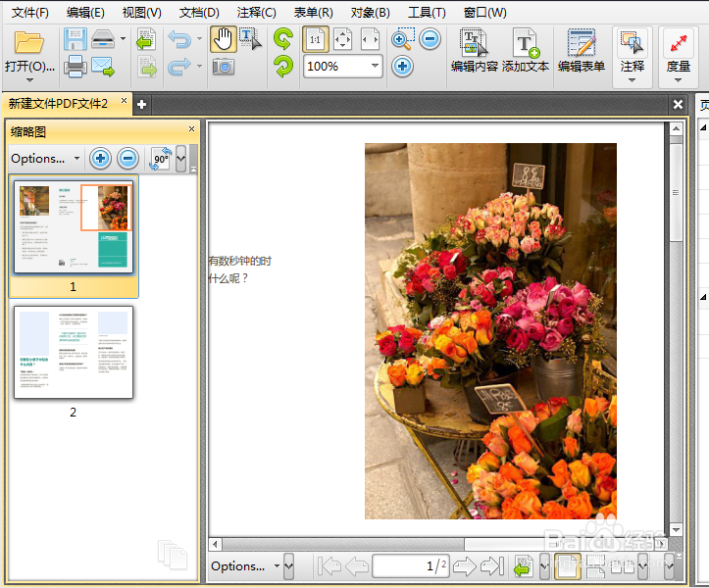
Task: Click the redo arrow
Action: click(x=179, y=67)
